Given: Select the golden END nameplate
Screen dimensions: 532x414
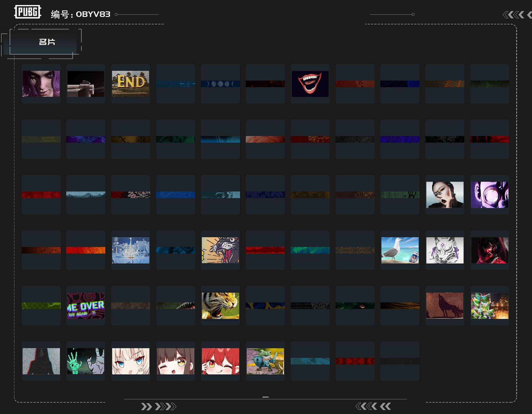Looking at the screenshot, I should 131,84.
